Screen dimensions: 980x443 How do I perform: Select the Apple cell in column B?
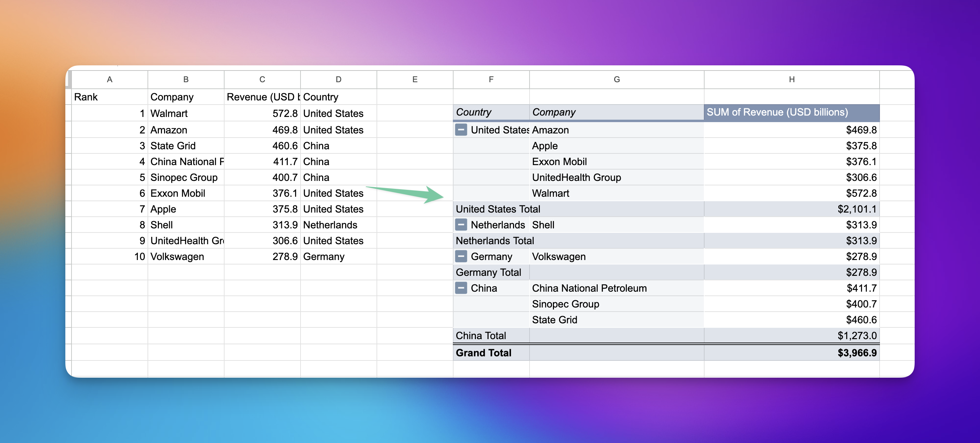point(186,208)
